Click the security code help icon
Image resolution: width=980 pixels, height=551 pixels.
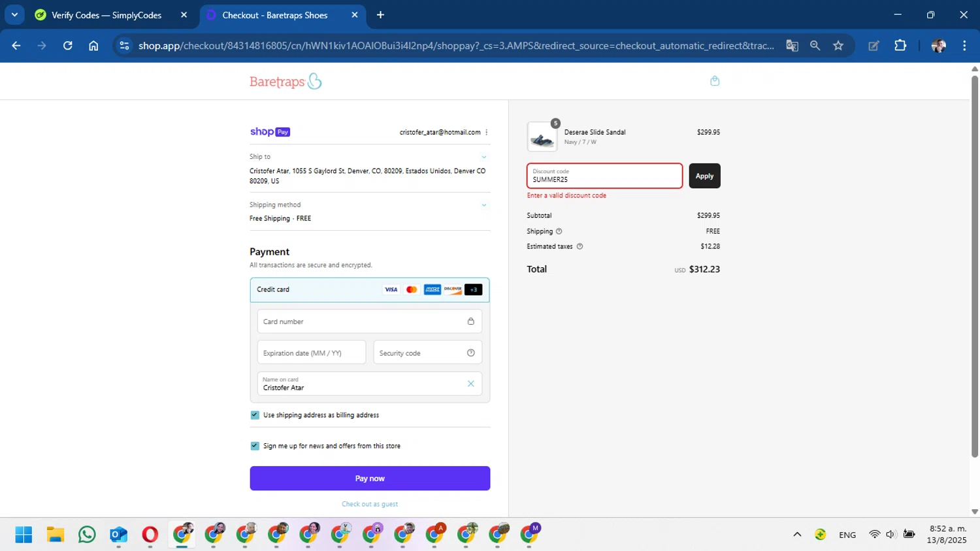470,353
